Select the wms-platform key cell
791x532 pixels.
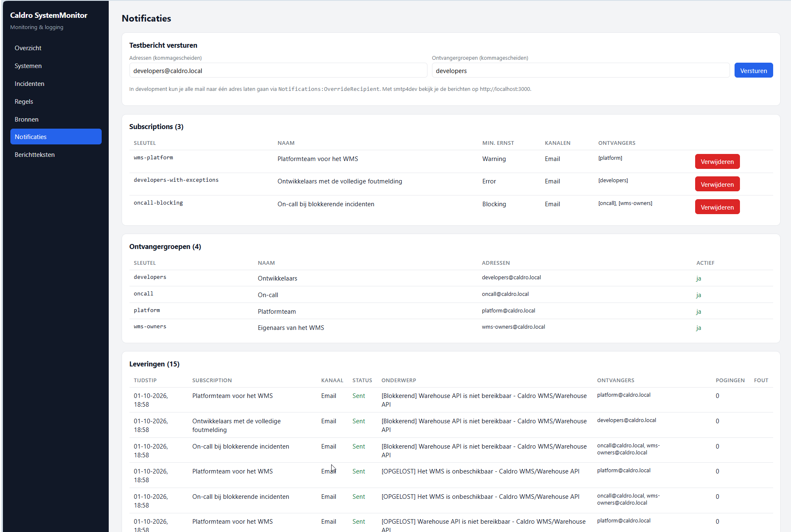[153, 158]
